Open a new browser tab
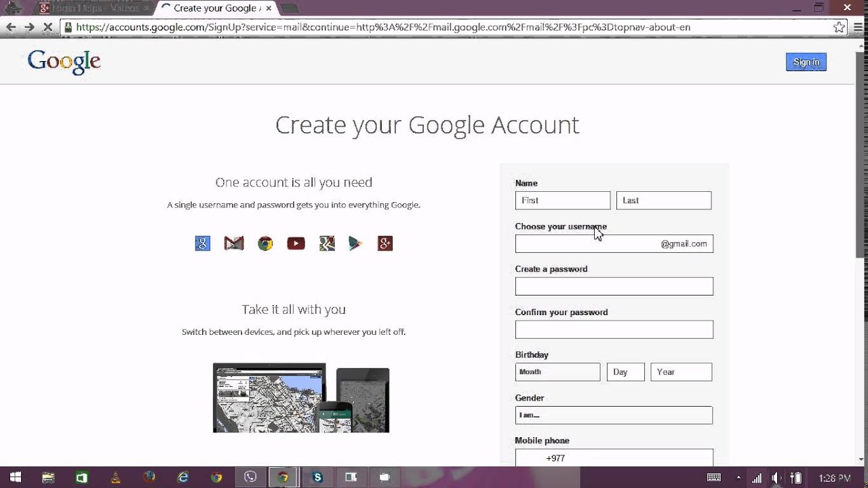Screen dimensions: 868x488 pyautogui.click(x=289, y=9)
